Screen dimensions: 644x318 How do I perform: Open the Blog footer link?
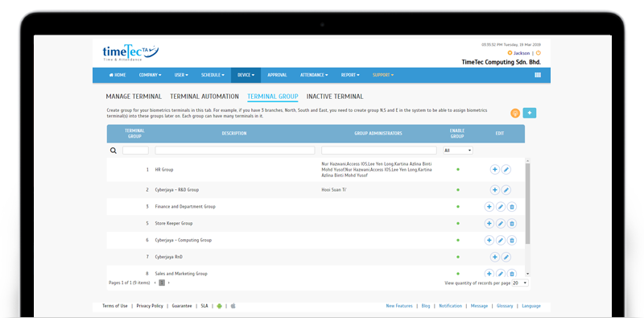[x=426, y=306]
